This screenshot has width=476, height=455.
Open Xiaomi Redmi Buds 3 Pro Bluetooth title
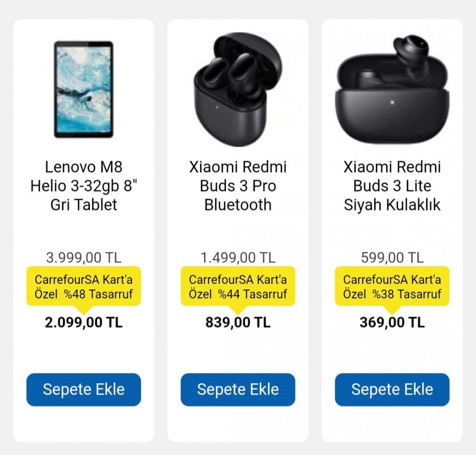click(238, 186)
